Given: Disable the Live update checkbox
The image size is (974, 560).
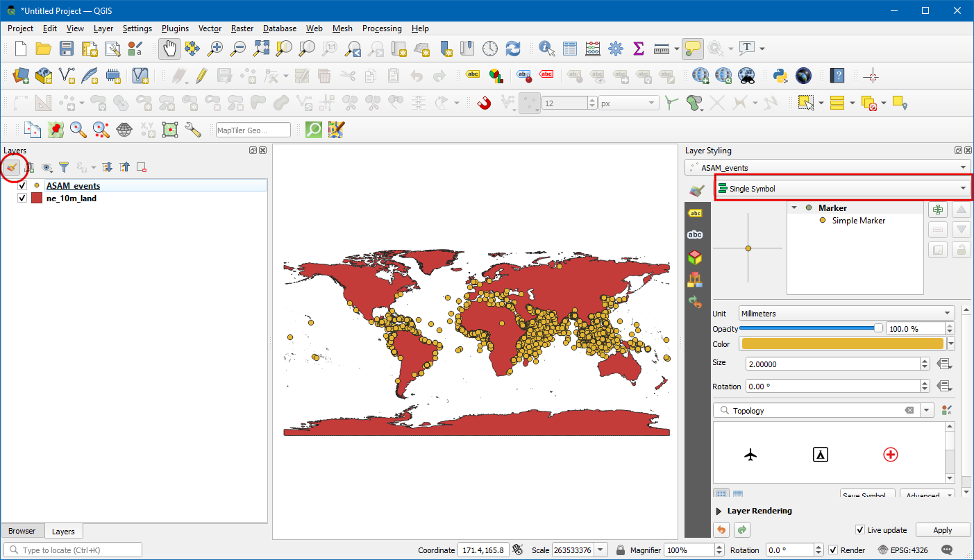Looking at the screenshot, I should click(x=860, y=530).
